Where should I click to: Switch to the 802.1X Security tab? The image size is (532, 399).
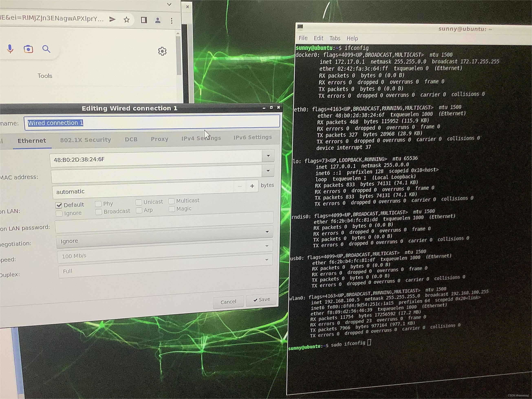(85, 140)
